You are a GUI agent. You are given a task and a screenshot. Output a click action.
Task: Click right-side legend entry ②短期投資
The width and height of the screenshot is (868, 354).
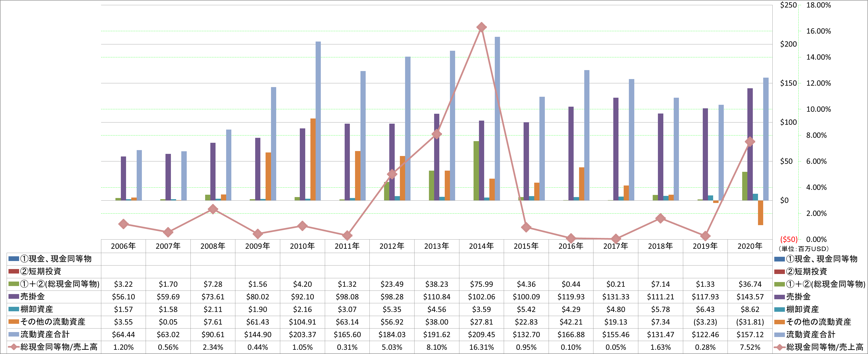coord(801,271)
